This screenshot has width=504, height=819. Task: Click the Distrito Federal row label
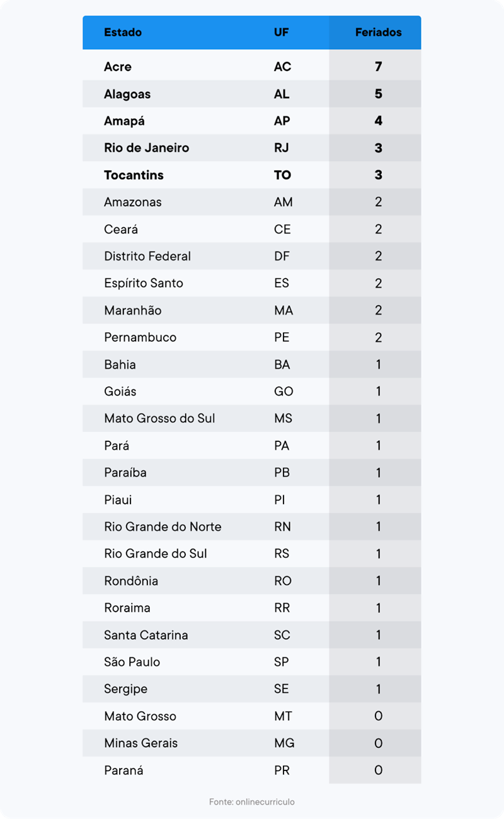point(147,257)
